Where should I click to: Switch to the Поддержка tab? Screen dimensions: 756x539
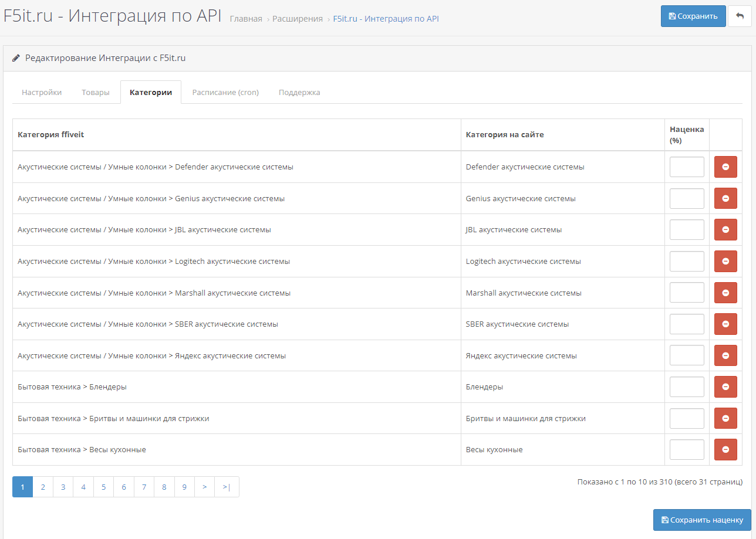pyautogui.click(x=299, y=92)
